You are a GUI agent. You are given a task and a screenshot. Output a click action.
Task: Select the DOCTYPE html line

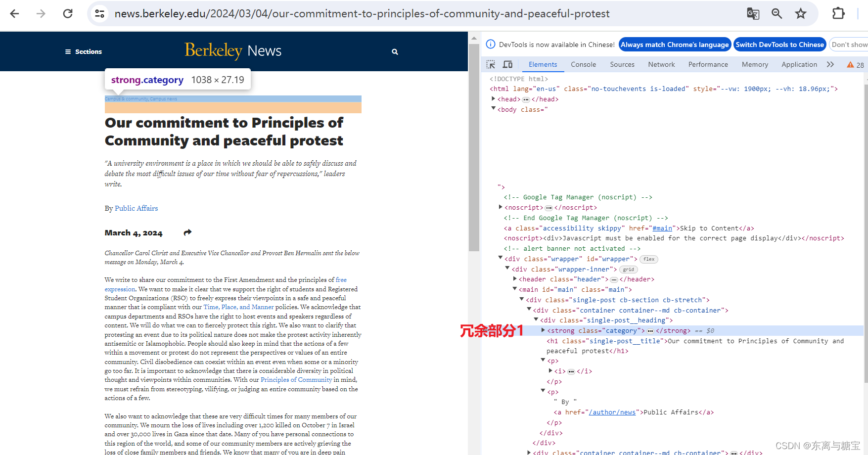click(519, 79)
